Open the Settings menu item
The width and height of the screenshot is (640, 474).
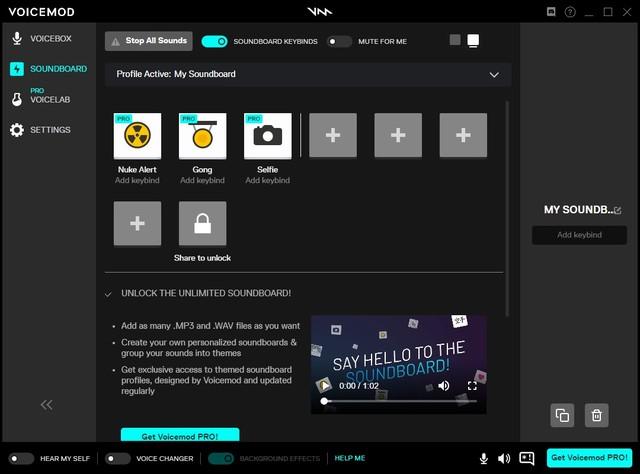[x=50, y=130]
